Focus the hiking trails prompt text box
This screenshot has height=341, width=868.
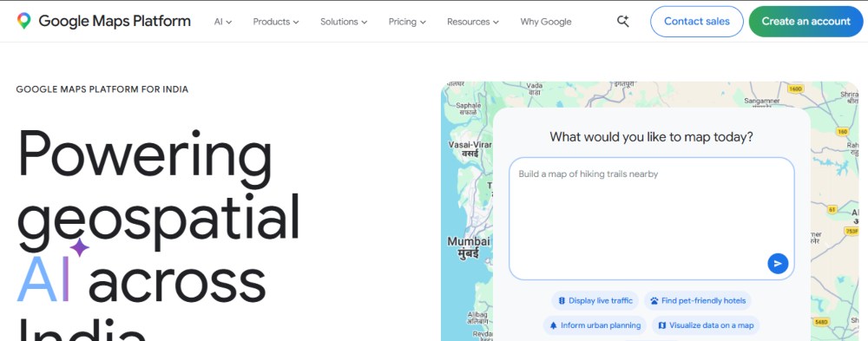pyautogui.click(x=652, y=219)
